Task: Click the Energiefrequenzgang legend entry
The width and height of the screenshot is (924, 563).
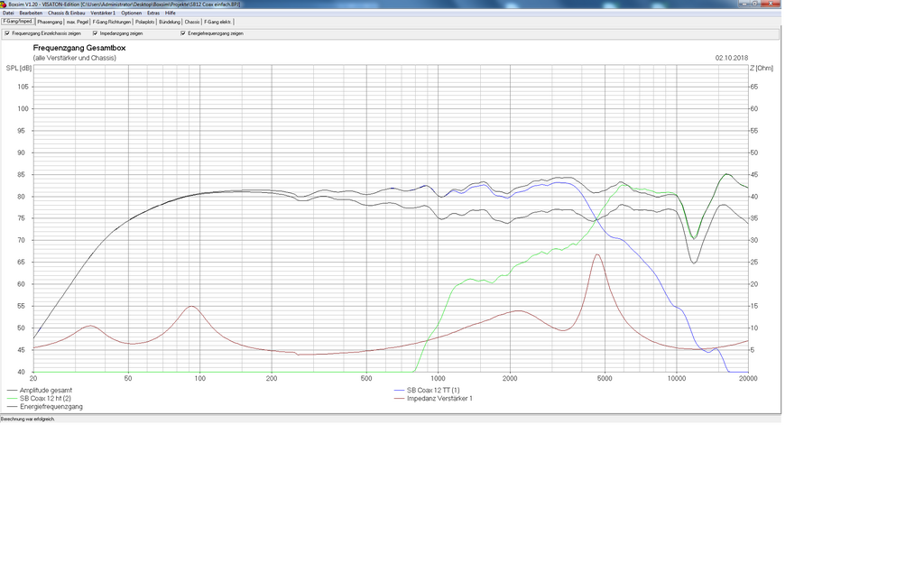Action: pyautogui.click(x=45, y=407)
